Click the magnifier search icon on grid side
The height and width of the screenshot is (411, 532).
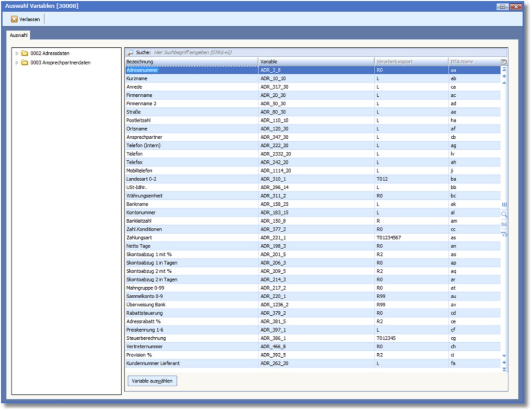(x=504, y=214)
